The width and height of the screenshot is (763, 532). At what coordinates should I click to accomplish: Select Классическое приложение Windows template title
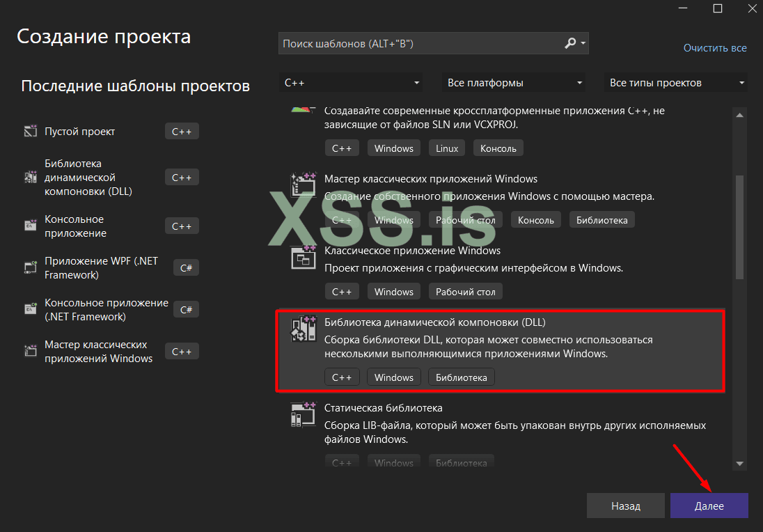pos(412,250)
